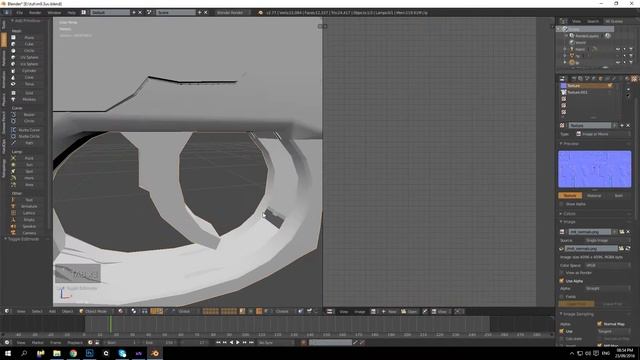Add a Text object

pos(27,200)
